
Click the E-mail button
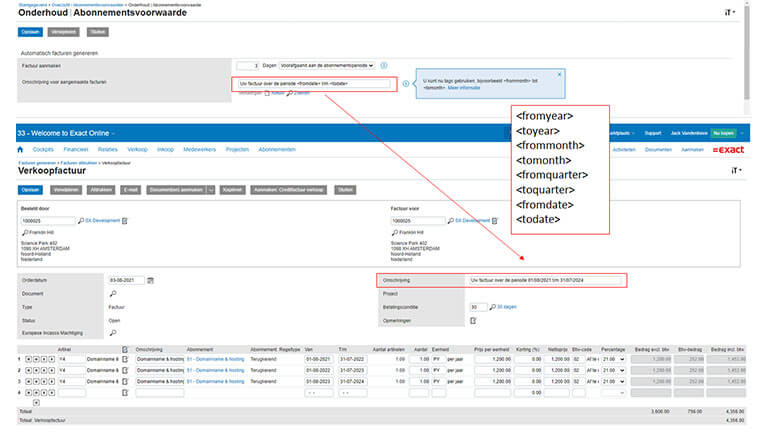pos(131,190)
